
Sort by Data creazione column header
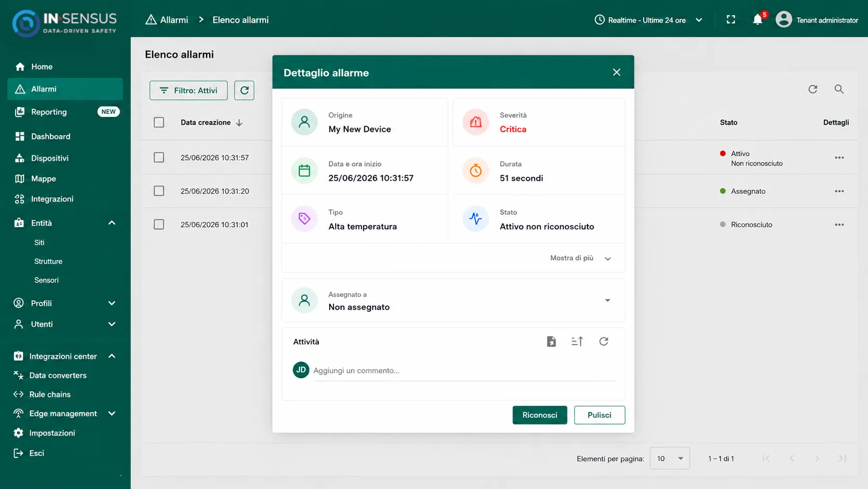[x=211, y=123]
